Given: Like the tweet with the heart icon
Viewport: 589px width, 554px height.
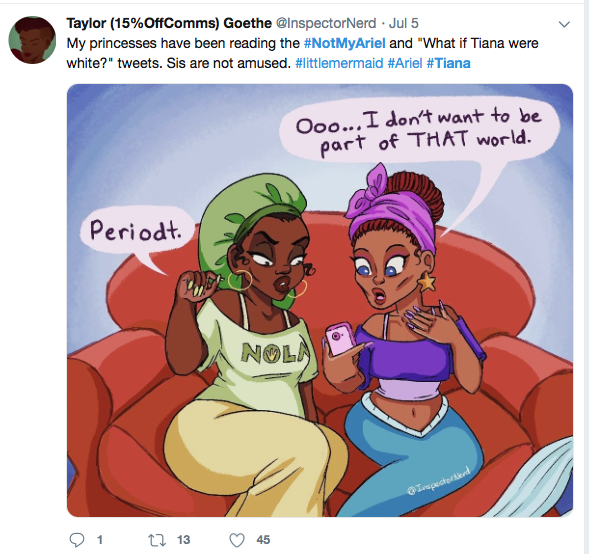Looking at the screenshot, I should (x=237, y=540).
